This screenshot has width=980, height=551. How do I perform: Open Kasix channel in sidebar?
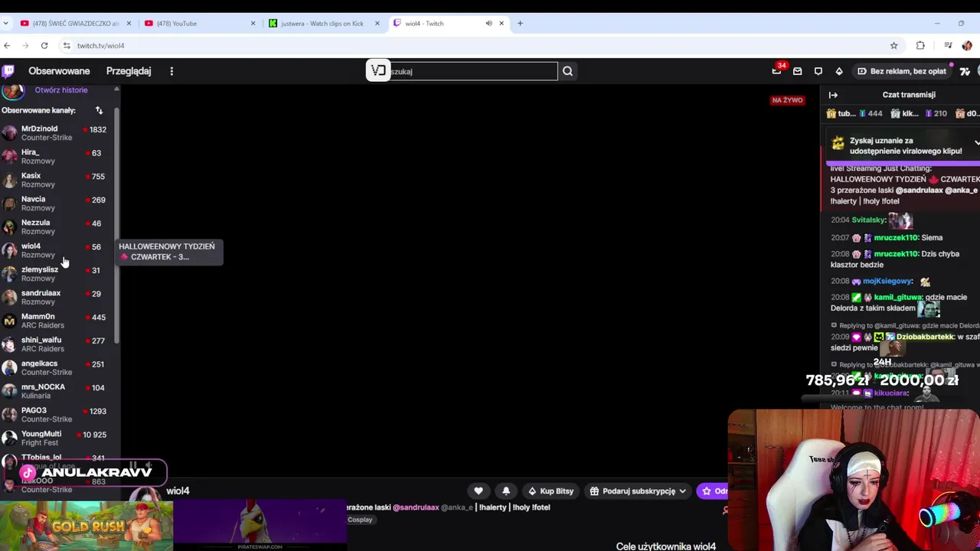click(57, 180)
